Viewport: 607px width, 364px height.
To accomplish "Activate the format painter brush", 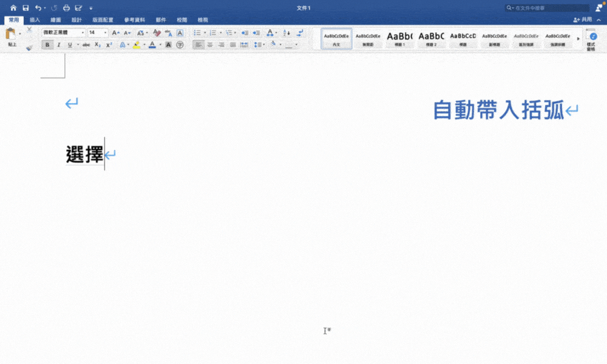I will pyautogui.click(x=29, y=47).
